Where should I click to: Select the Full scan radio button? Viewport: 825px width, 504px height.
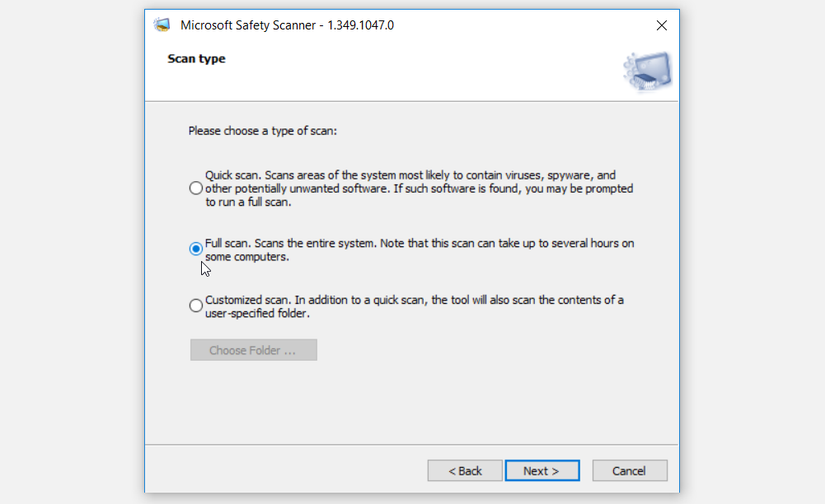(196, 248)
